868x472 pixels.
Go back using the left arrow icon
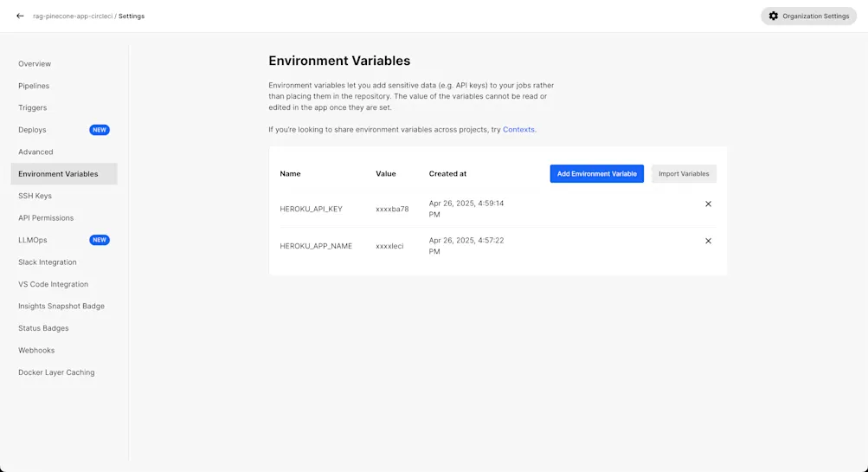(20, 16)
